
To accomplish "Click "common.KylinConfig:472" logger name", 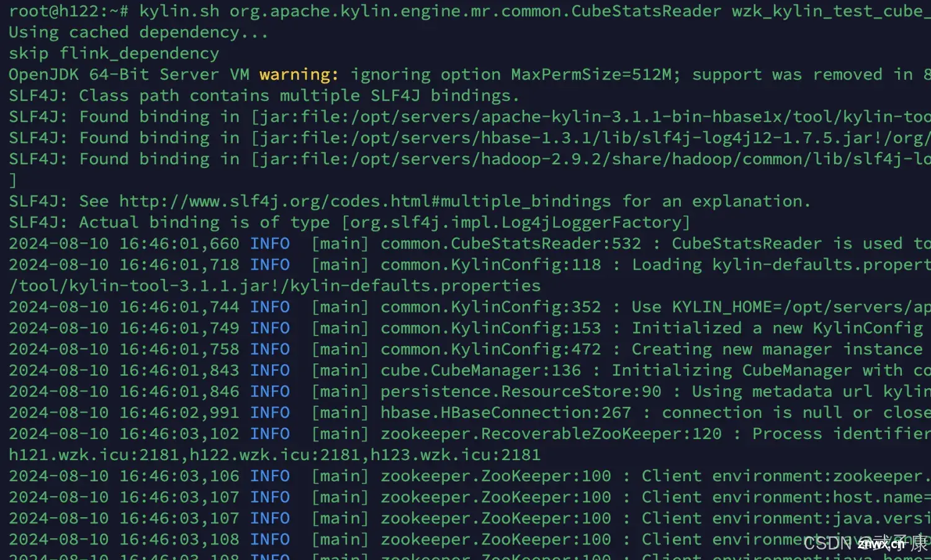I will pos(491,349).
